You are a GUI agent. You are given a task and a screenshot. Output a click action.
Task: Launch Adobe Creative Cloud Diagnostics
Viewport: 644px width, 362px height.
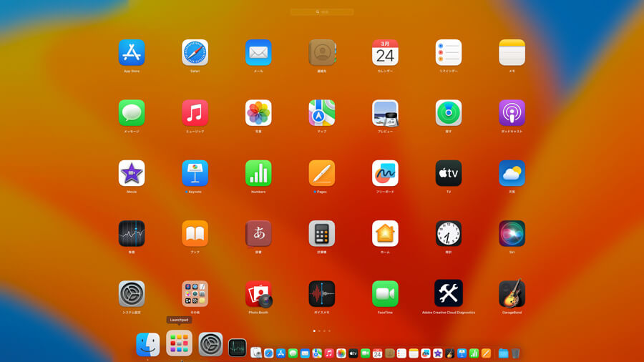click(x=449, y=293)
